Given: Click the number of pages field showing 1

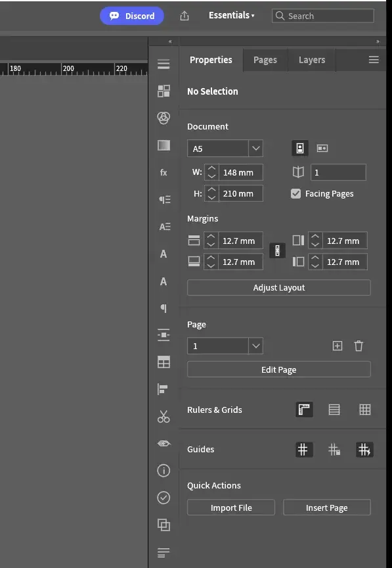Looking at the screenshot, I should (x=338, y=172).
